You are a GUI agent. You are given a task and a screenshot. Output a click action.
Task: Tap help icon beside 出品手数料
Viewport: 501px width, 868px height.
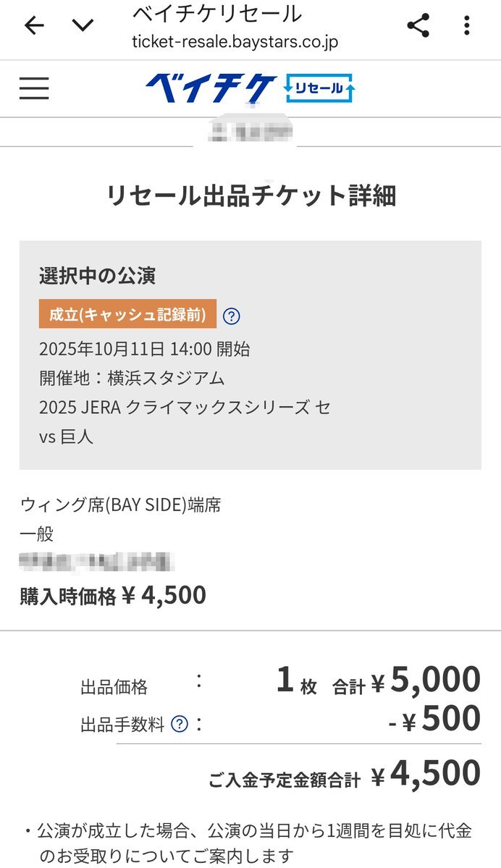tap(180, 724)
